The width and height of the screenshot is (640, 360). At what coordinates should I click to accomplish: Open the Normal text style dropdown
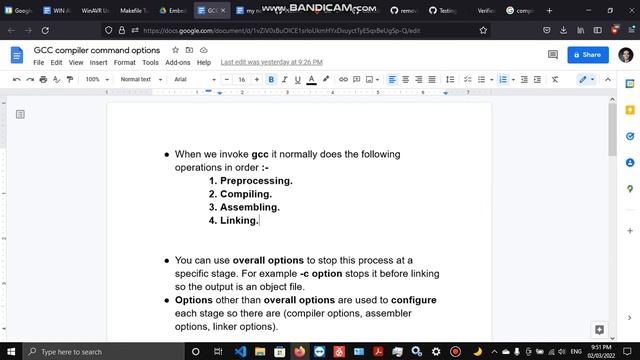point(141,80)
